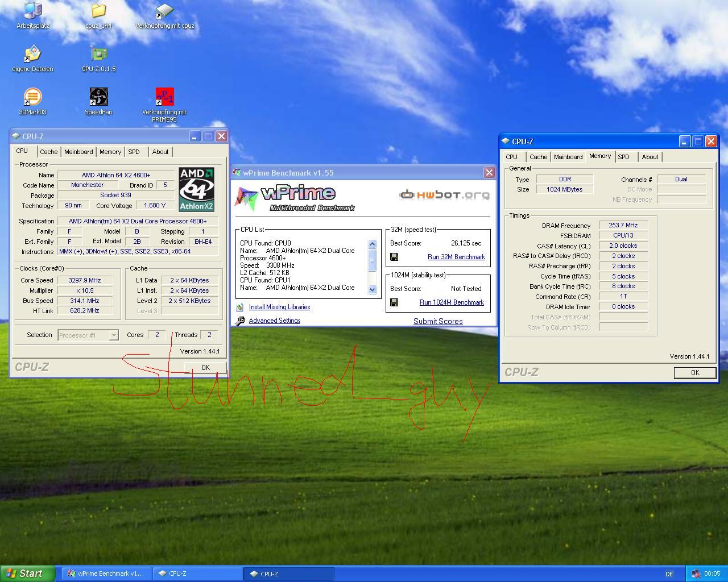
Task: Switch to Cache tab in left CPU-Z
Action: (49, 152)
